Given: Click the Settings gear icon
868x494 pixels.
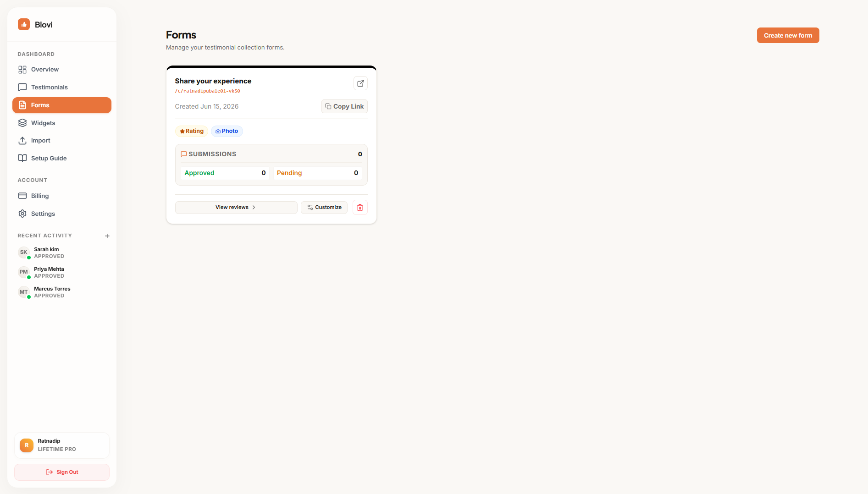Looking at the screenshot, I should 22,214.
